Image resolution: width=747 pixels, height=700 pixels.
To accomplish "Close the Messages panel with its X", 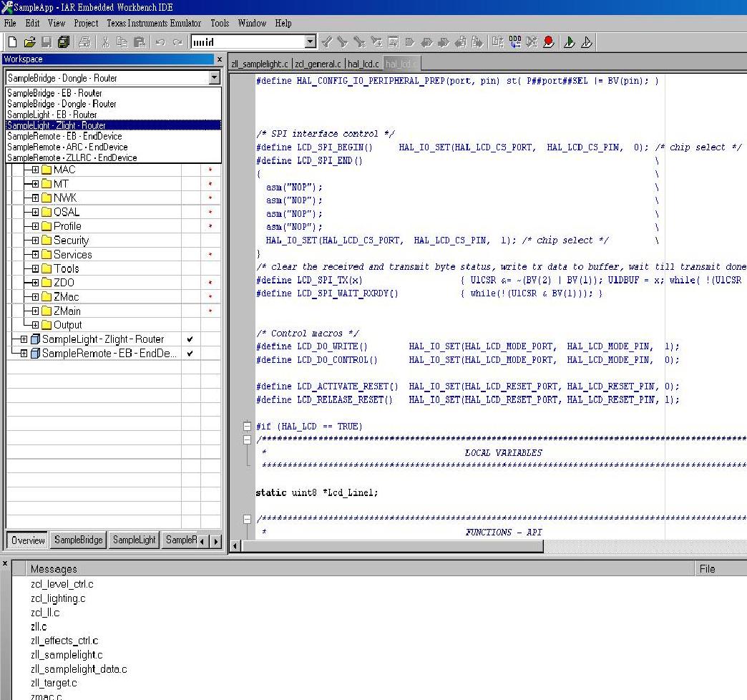I will click(x=5, y=564).
